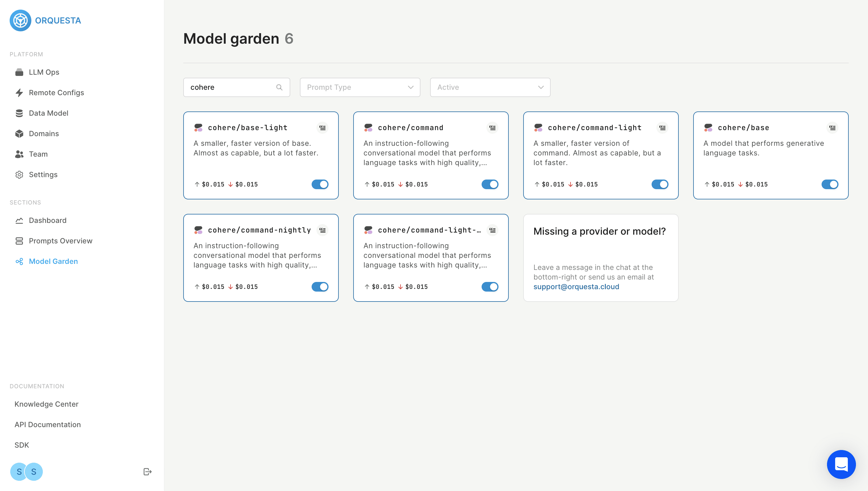
Task: Click the user avatar in sidebar
Action: (x=19, y=471)
